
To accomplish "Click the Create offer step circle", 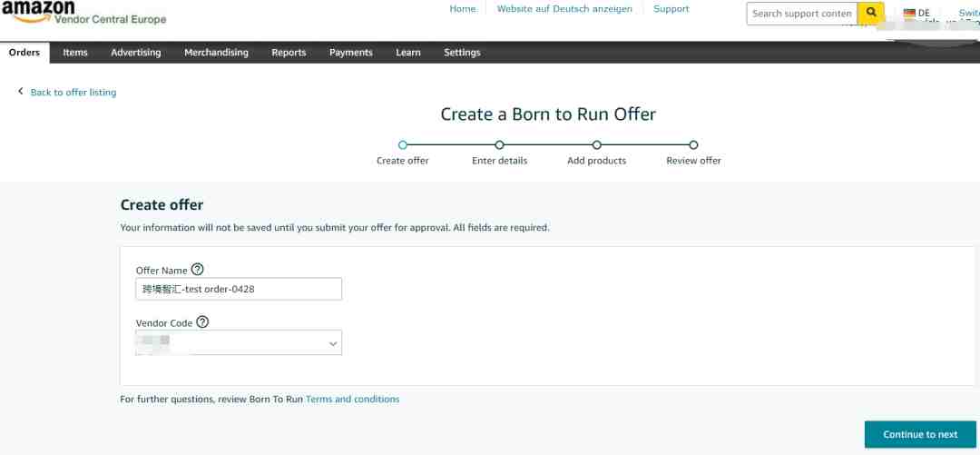I will pos(403,144).
